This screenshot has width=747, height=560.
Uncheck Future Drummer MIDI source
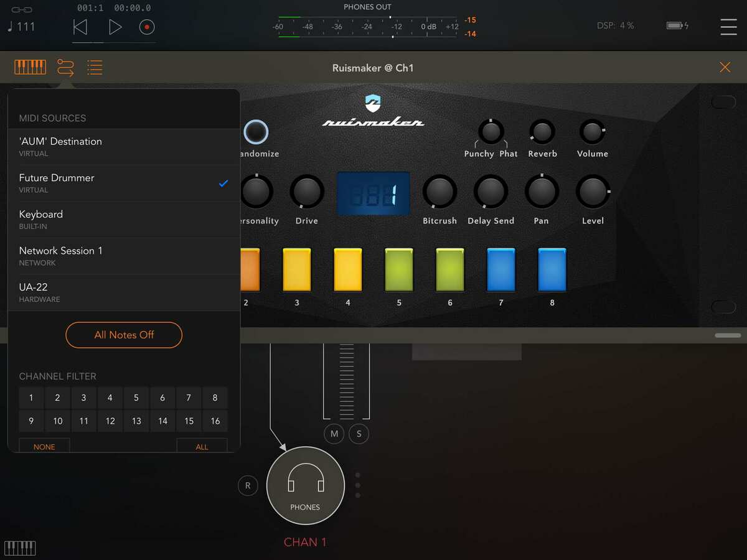[x=124, y=183]
